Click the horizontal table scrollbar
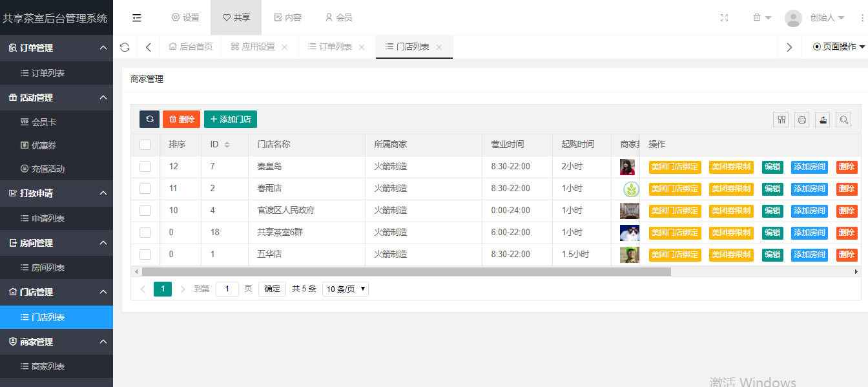 pos(406,272)
